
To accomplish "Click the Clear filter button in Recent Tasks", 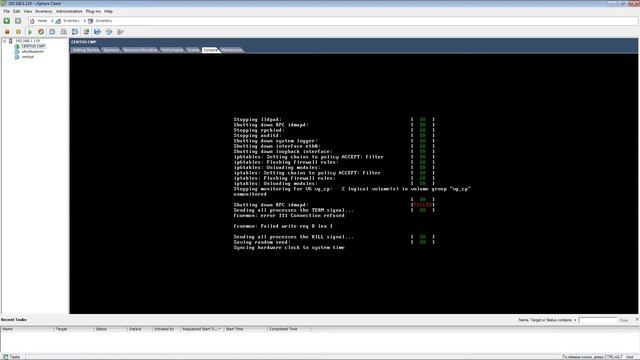I will coord(623,320).
